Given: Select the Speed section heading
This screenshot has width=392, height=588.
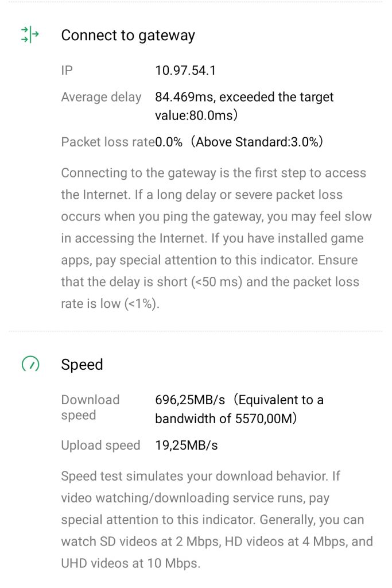Looking at the screenshot, I should coord(82,365).
